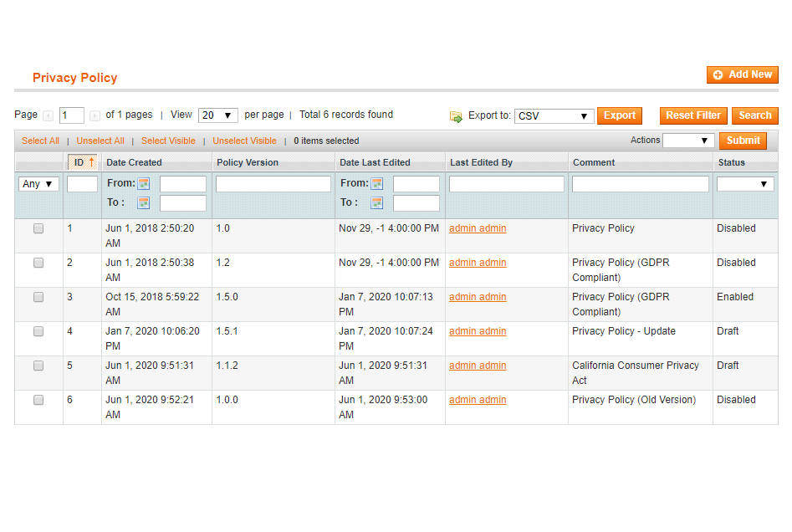Click the Add New button
The image size is (792, 532).
(x=742, y=74)
